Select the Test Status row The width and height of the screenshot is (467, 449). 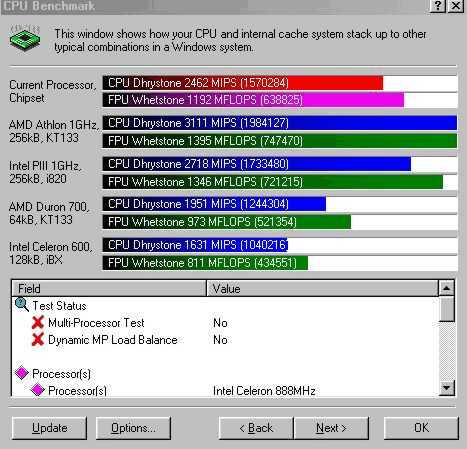[x=225, y=306]
